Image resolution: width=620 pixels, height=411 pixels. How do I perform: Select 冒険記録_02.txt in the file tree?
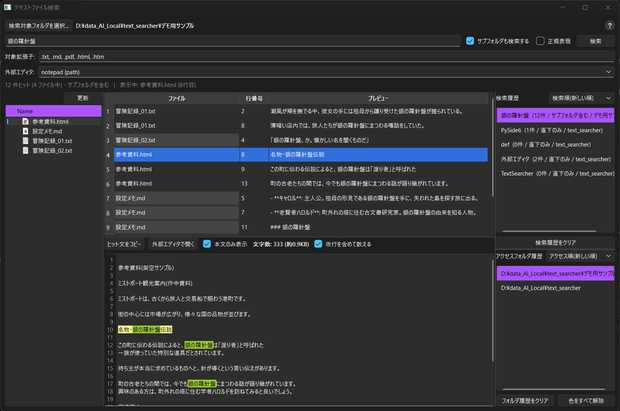52,150
